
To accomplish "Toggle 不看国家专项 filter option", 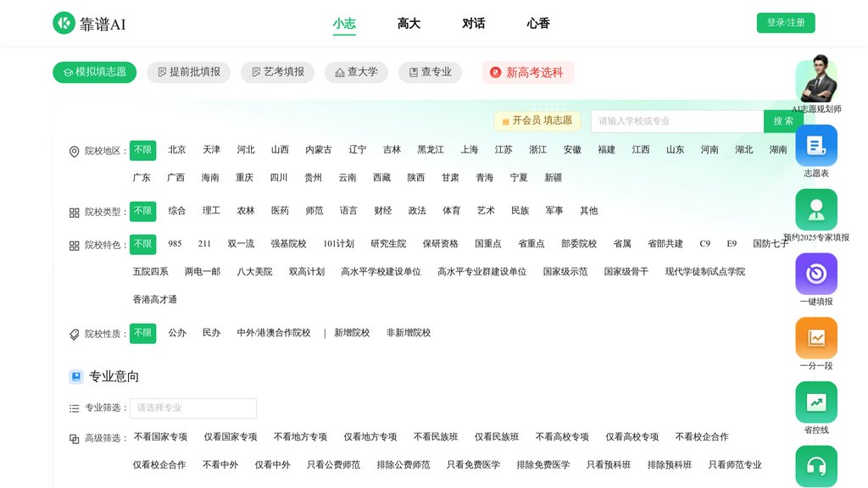I will 161,436.
